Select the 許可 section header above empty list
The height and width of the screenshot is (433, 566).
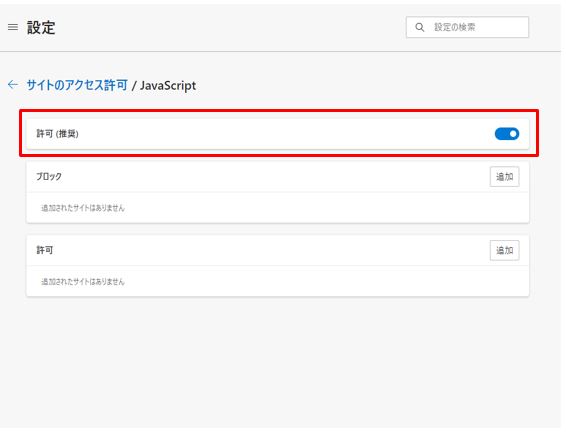click(44, 250)
